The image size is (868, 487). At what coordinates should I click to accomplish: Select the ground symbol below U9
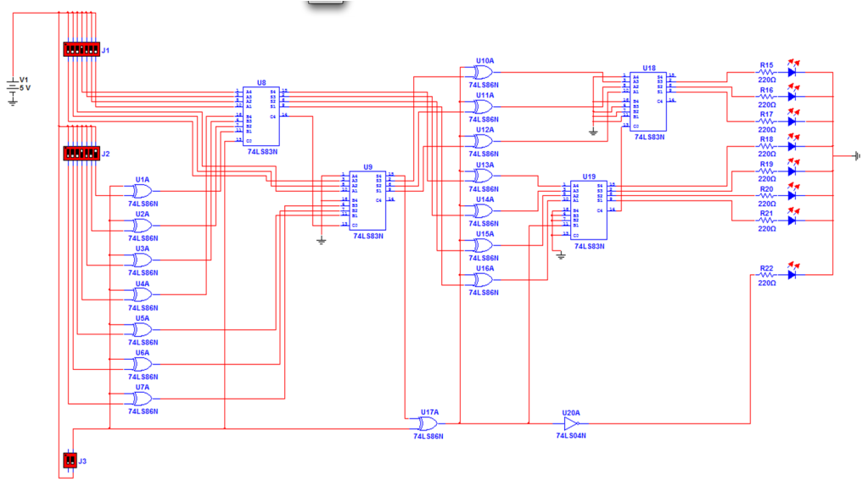pos(321,240)
